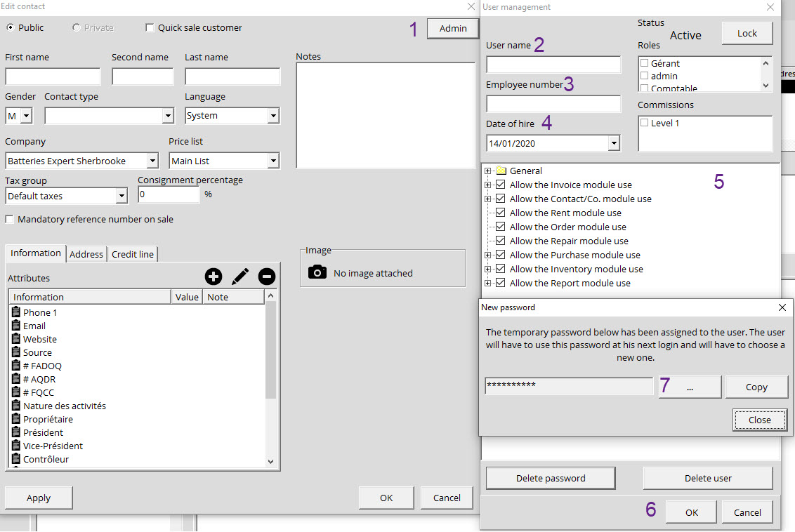
Task: Click inside the Employee number field
Action: pyautogui.click(x=553, y=103)
